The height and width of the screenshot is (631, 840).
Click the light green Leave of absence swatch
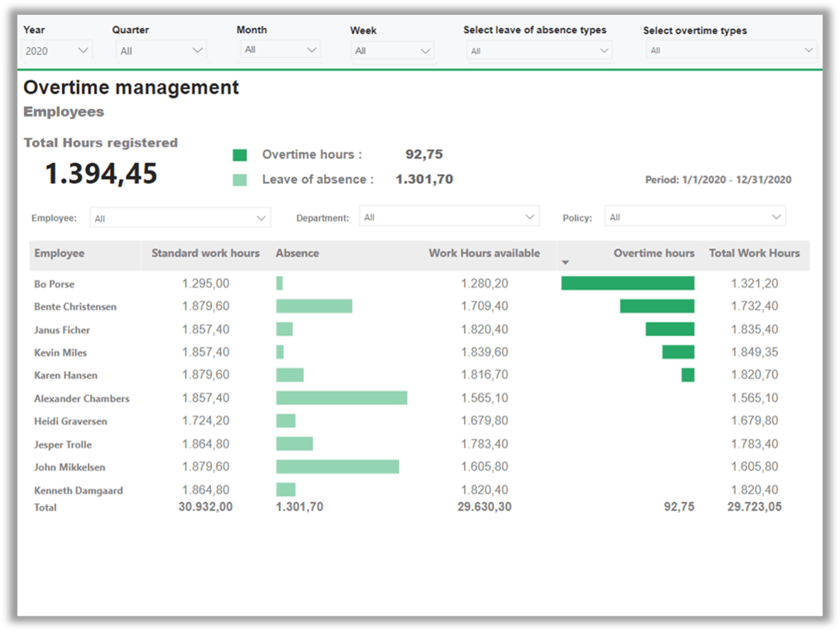click(239, 180)
